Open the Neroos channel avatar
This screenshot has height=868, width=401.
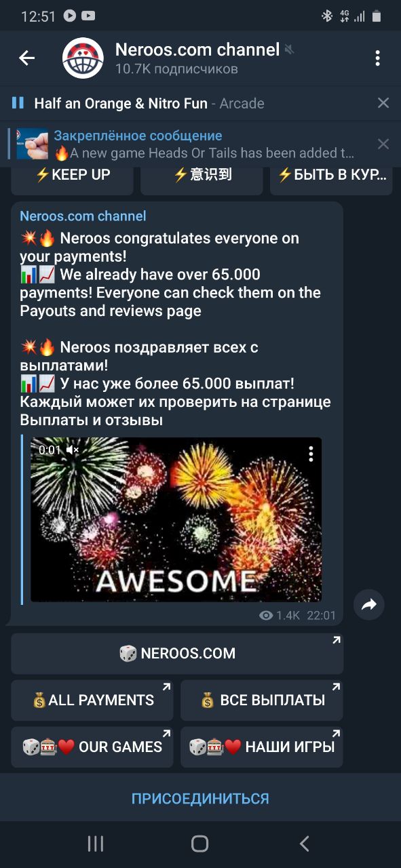tap(83, 58)
